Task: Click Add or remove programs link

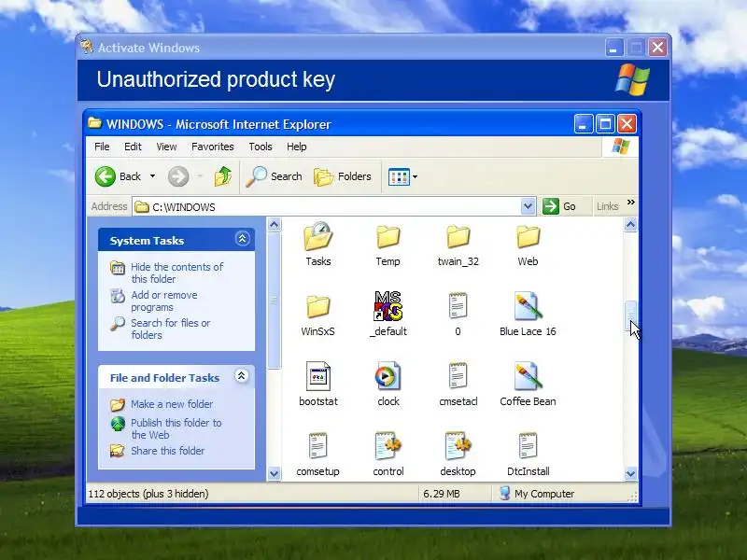Action: click(x=164, y=301)
